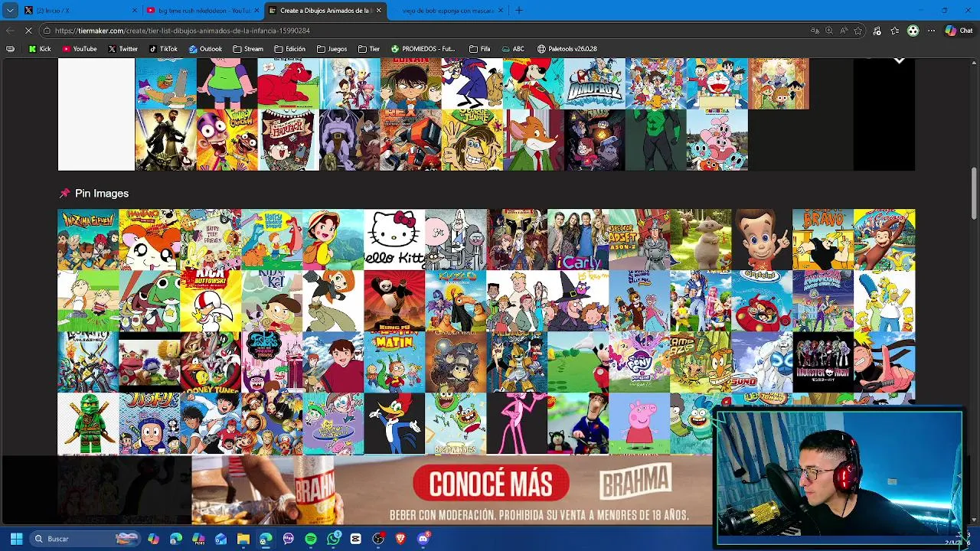Viewport: 980px width, 551px height.
Task: Open the Windows Start menu
Action: pyautogui.click(x=16, y=539)
